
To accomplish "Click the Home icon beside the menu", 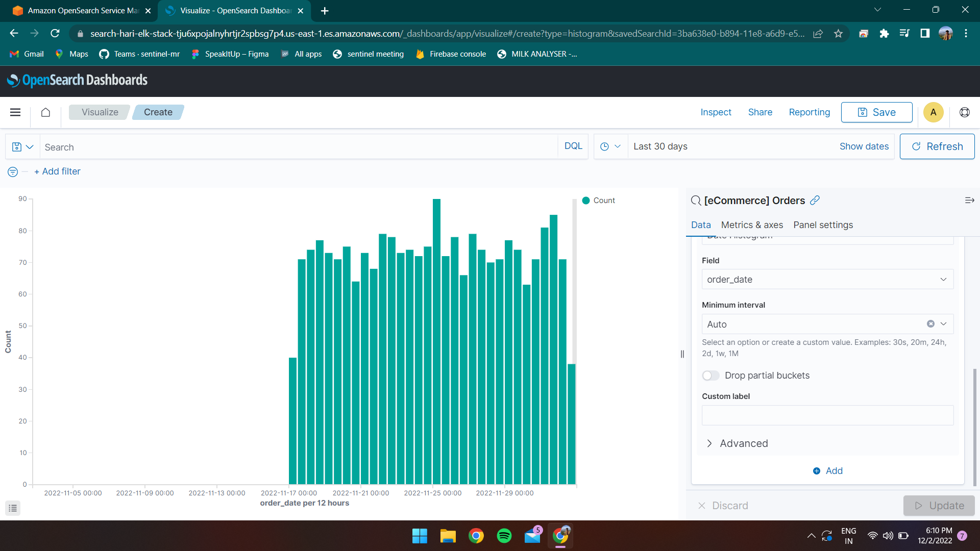I will pyautogui.click(x=45, y=112).
